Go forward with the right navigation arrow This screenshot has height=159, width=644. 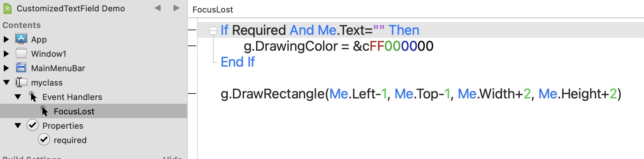click(176, 8)
